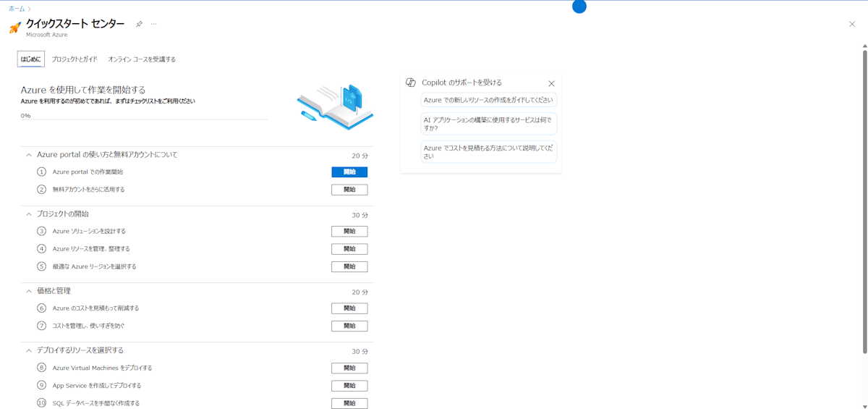Start Azure portal での作業開始 step
Screen dimensions: 868x409
tap(349, 172)
